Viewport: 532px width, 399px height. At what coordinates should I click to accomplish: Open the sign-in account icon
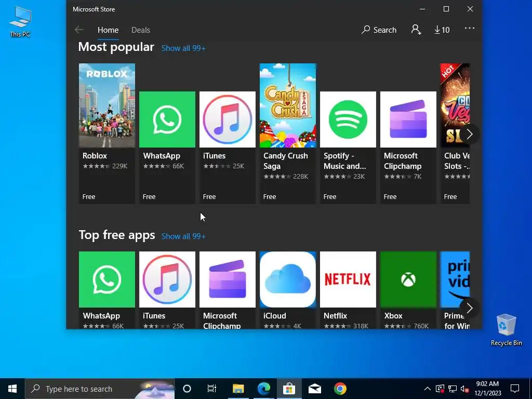click(416, 30)
